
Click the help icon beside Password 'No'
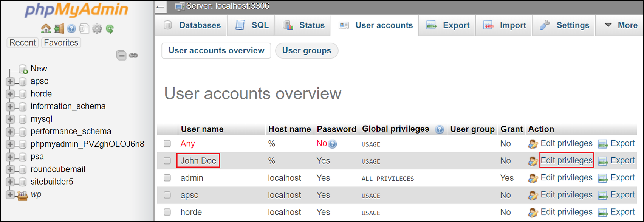332,144
